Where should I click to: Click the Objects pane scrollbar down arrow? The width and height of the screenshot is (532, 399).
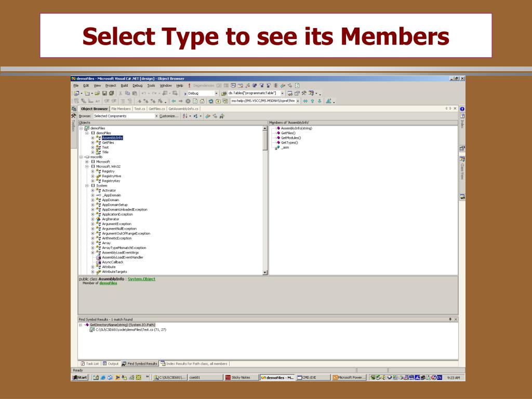(265, 272)
